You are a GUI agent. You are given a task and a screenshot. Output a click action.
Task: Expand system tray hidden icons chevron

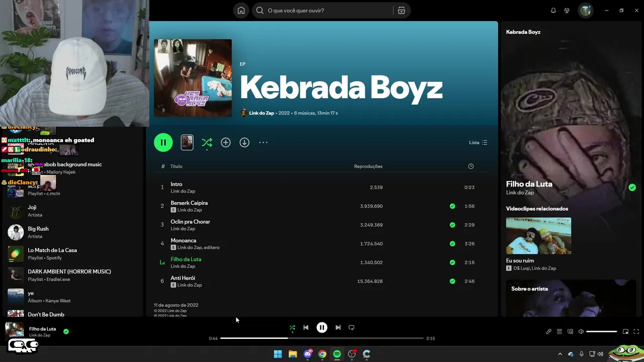(560, 354)
